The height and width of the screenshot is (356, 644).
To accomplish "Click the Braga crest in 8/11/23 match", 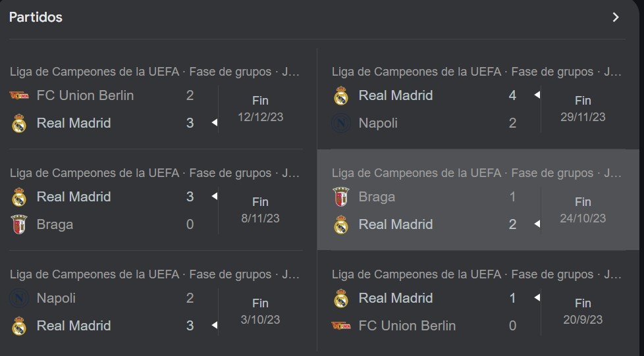I will point(18,224).
